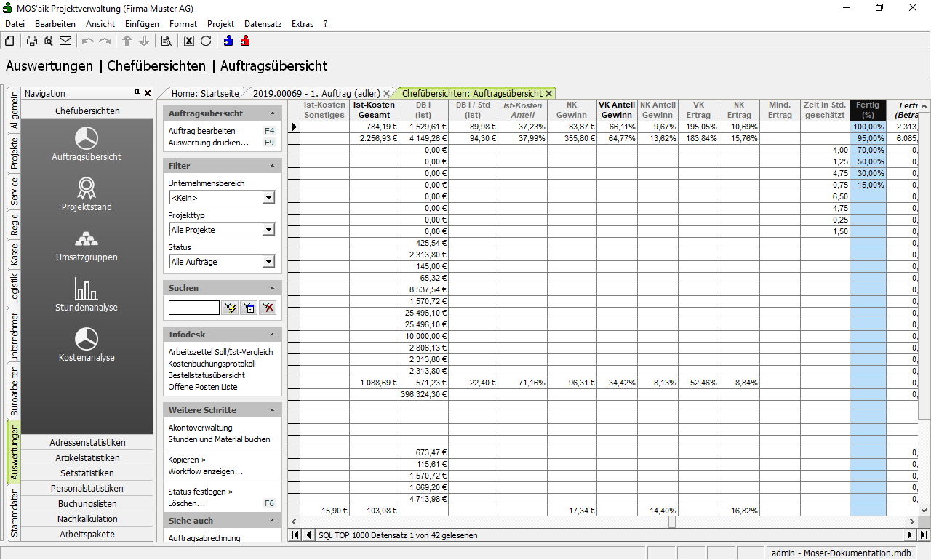This screenshot has width=931, height=560.
Task: Click the Excel export toolbar icon
Action: 189,41
